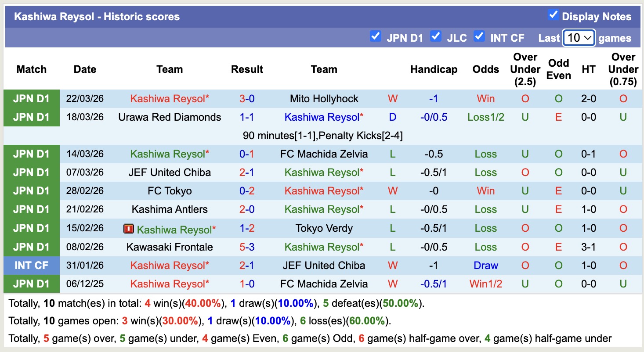Select the JPN D1 badge on the 22/03/26 row
Image resolution: width=644 pixels, height=352 pixels.
click(x=31, y=98)
